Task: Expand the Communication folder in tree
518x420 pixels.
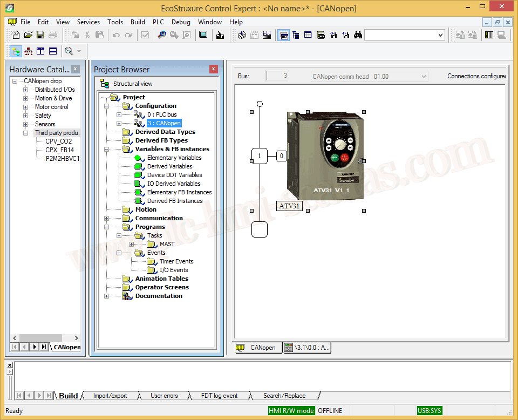Action: (106, 218)
